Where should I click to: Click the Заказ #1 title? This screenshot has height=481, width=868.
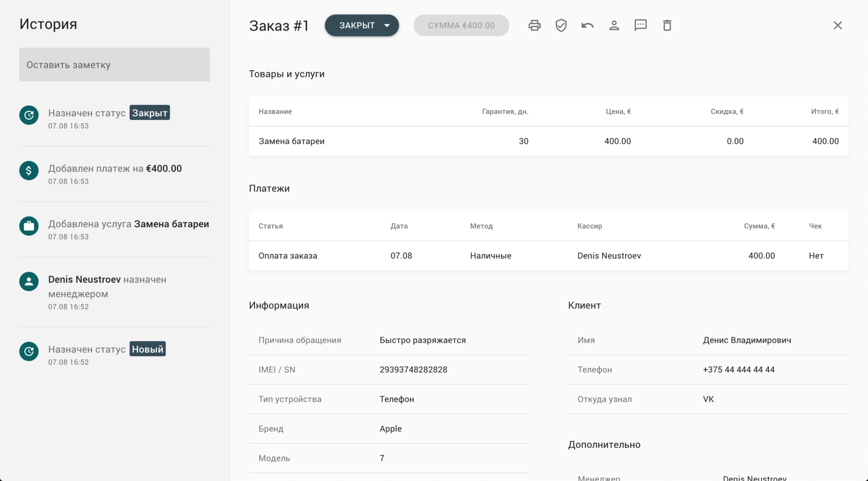tap(279, 25)
